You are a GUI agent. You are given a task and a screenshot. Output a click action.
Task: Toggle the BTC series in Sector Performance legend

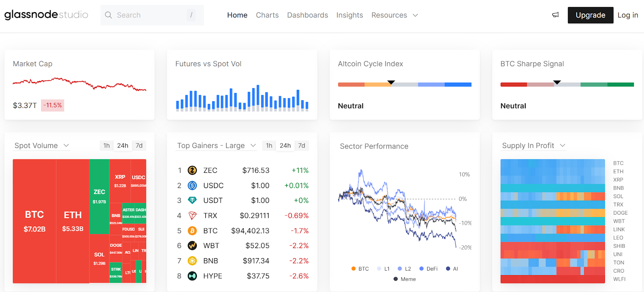(x=360, y=269)
